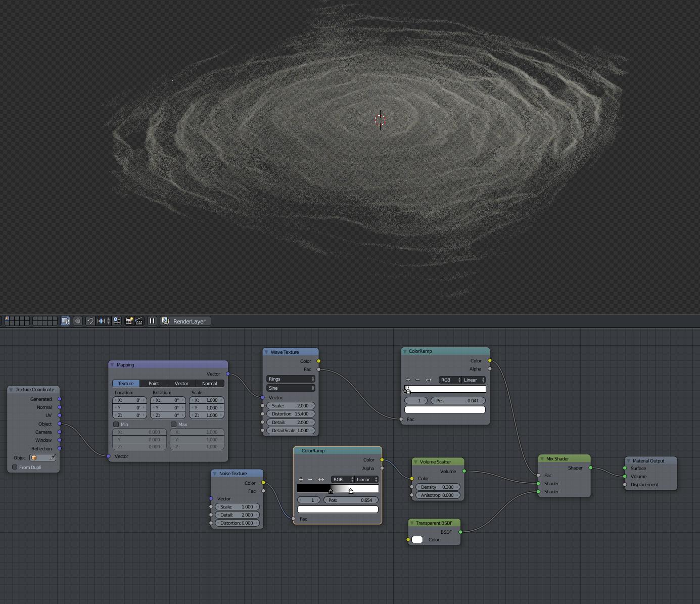
Task: Toggle proportional editing circle icon
Action: (x=78, y=321)
